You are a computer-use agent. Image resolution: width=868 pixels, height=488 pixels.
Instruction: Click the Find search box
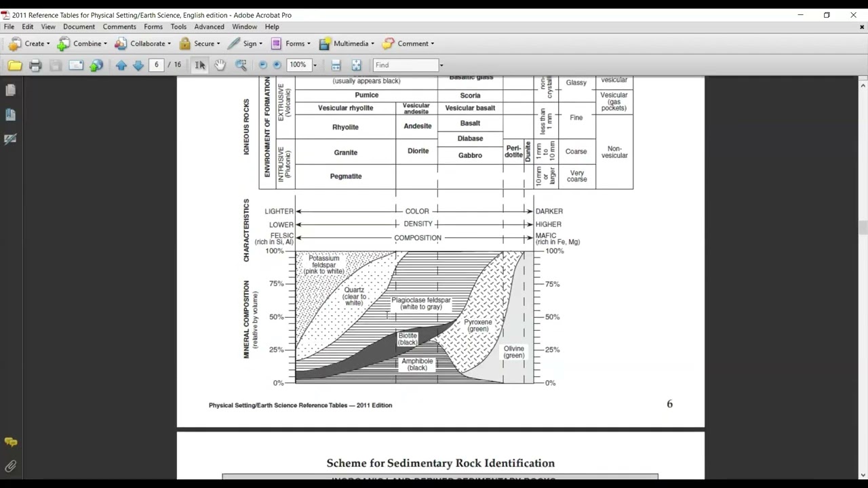(x=406, y=65)
